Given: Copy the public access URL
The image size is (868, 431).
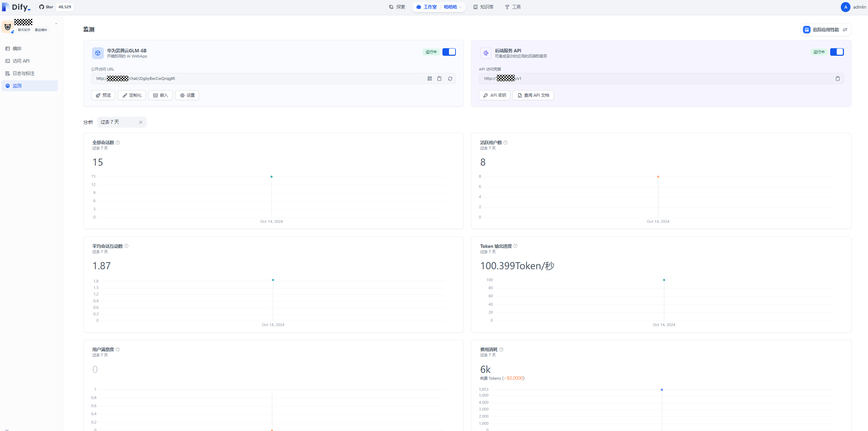Looking at the screenshot, I should (x=439, y=78).
